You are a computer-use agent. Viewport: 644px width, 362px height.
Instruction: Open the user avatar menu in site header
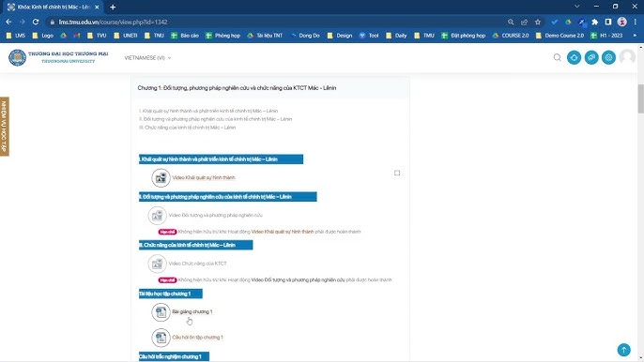627,57
